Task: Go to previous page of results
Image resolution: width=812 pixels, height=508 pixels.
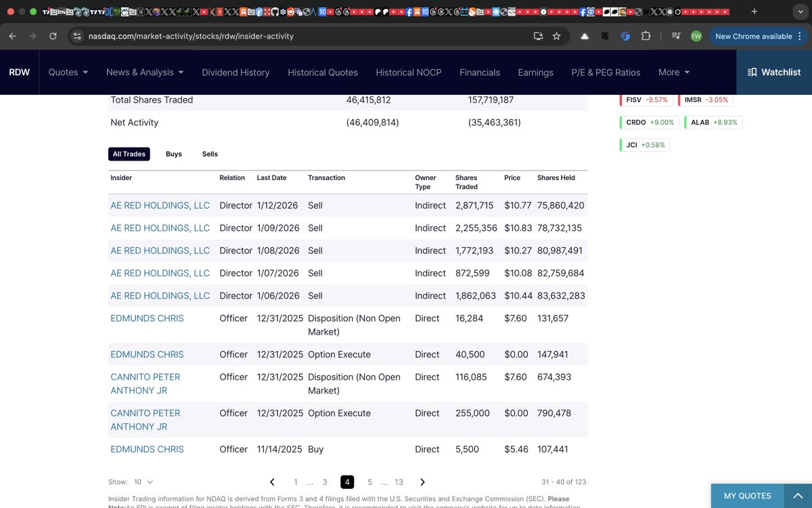Action: 272,482
